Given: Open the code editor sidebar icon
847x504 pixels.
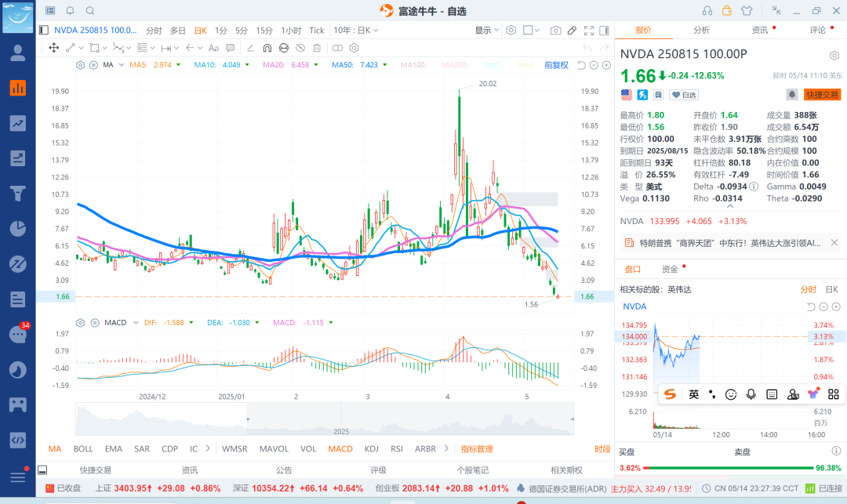Looking at the screenshot, I should pos(18,440).
